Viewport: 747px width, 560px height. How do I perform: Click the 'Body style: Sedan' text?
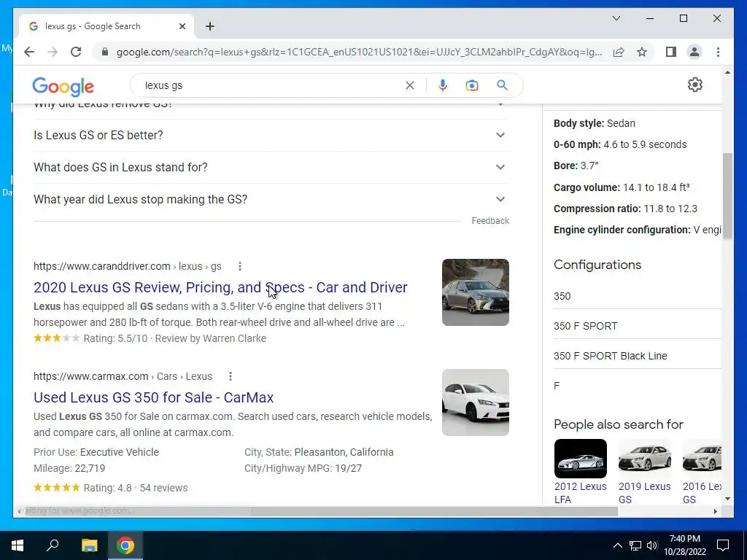coord(594,123)
